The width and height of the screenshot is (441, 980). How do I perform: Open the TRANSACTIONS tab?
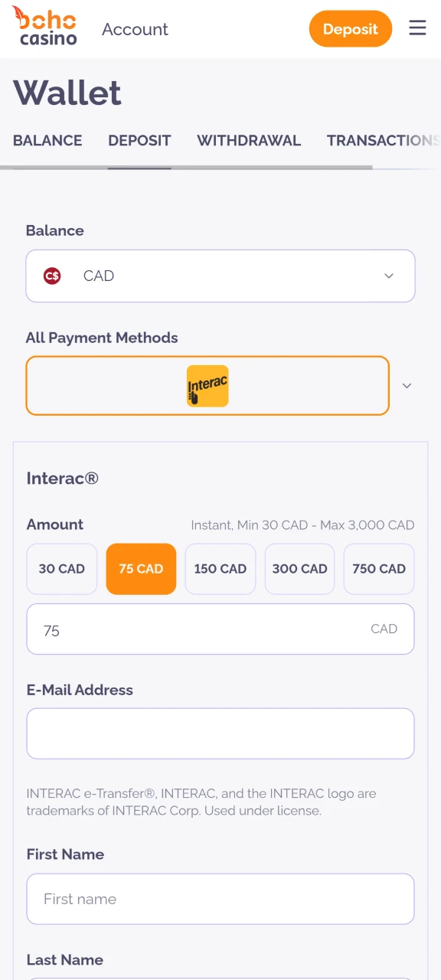tap(383, 141)
